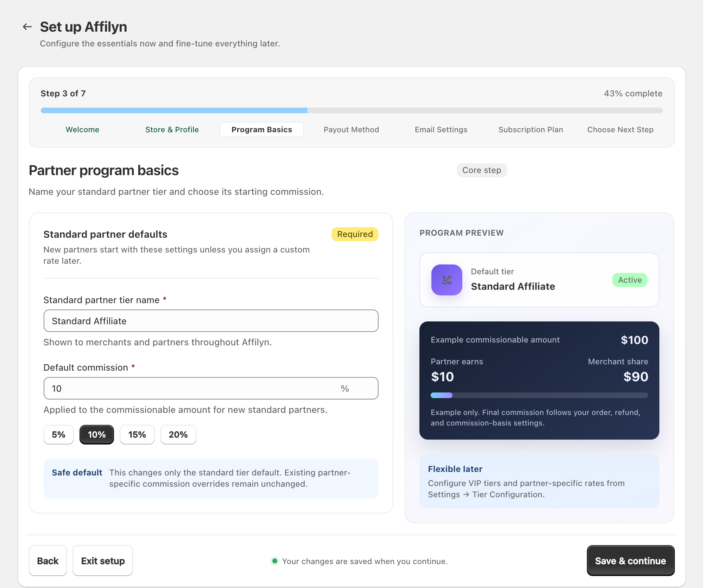Image resolution: width=703 pixels, height=588 pixels.
Task: Pick the 15% commission preset
Action: (137, 435)
